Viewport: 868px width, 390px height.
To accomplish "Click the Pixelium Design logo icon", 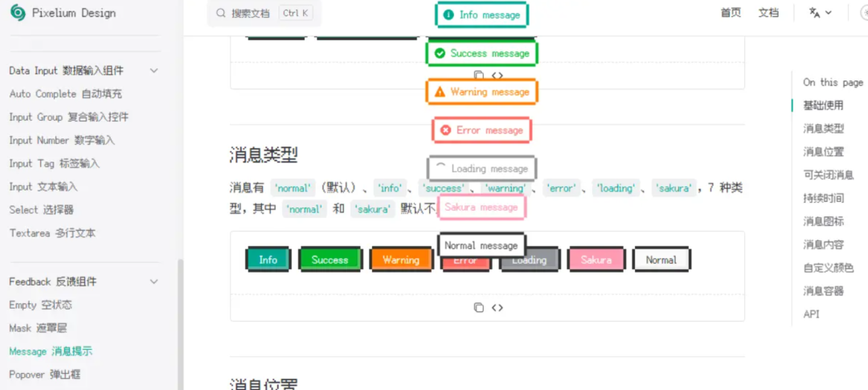I will point(18,14).
